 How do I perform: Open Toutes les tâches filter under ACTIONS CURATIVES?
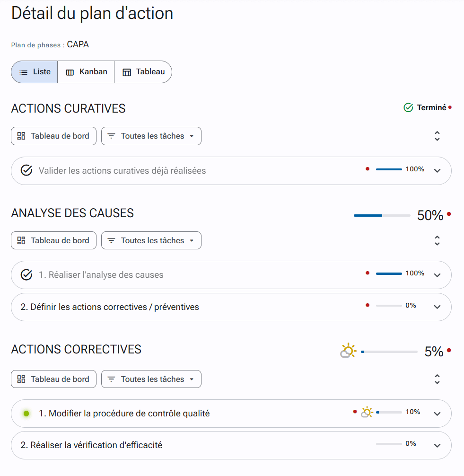coord(151,136)
